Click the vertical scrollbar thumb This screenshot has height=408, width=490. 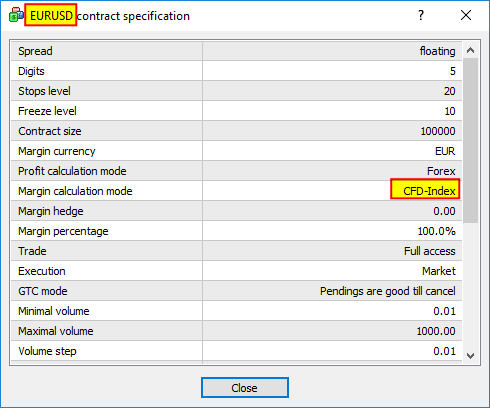click(470, 140)
